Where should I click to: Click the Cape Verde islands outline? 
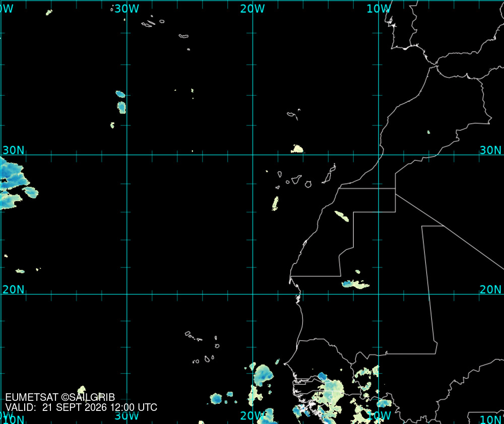(203, 348)
